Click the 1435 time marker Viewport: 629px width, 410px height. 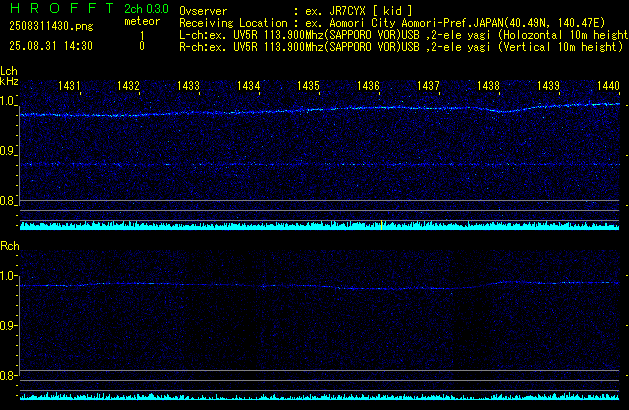pyautogui.click(x=308, y=86)
